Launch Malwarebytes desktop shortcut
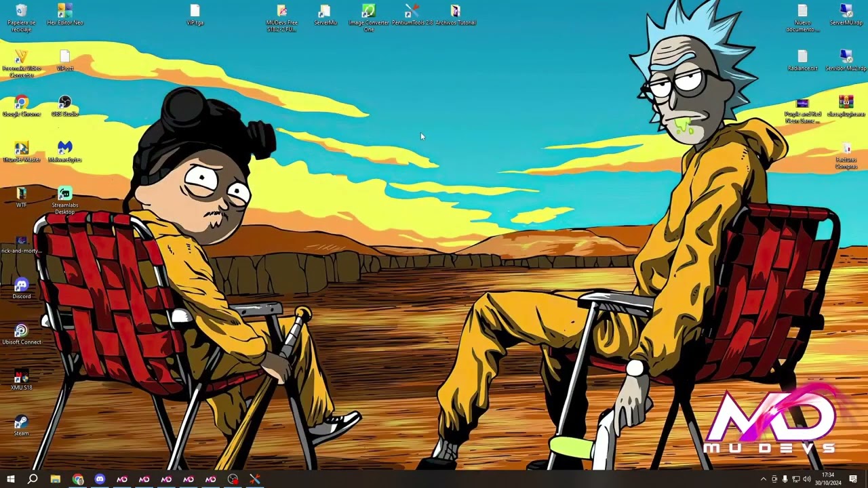 click(x=65, y=152)
